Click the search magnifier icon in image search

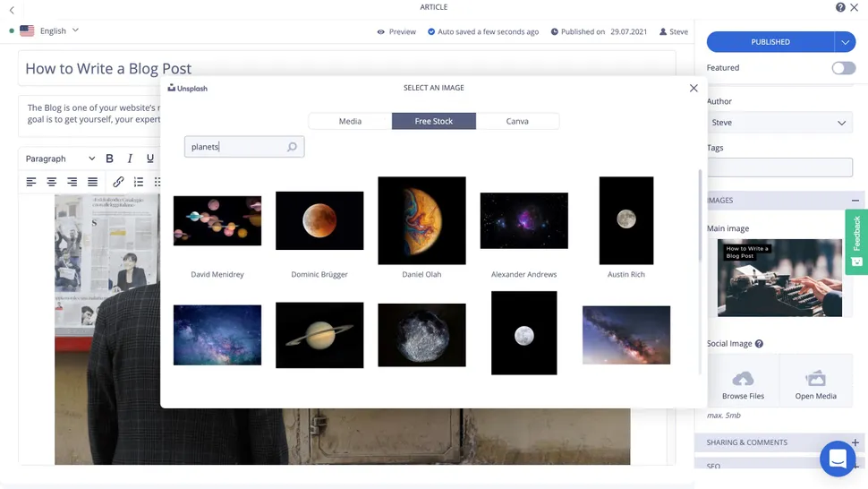pyautogui.click(x=292, y=147)
